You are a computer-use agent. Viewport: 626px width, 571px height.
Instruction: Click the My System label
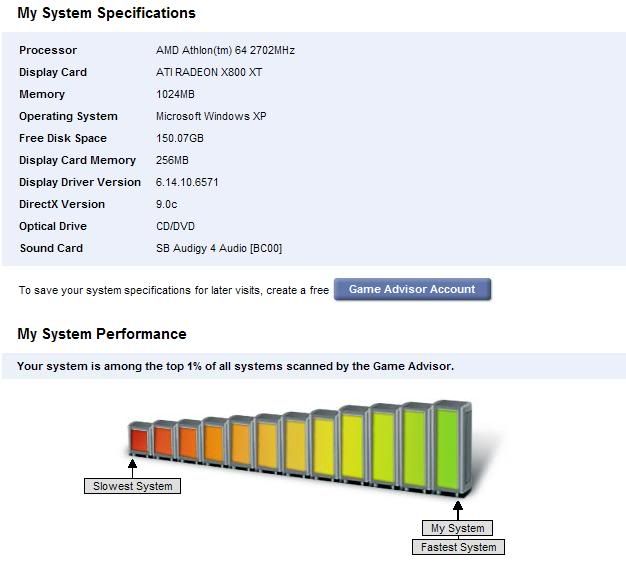458,528
